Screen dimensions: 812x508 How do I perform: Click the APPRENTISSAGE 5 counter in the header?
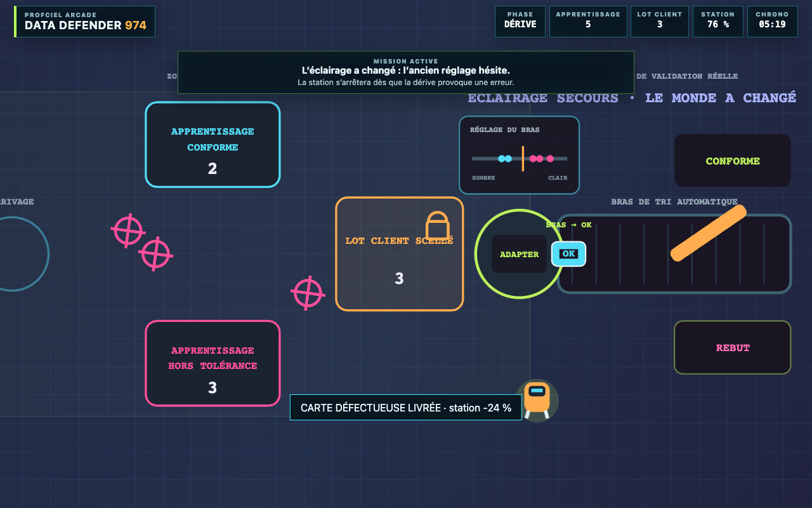coord(588,22)
